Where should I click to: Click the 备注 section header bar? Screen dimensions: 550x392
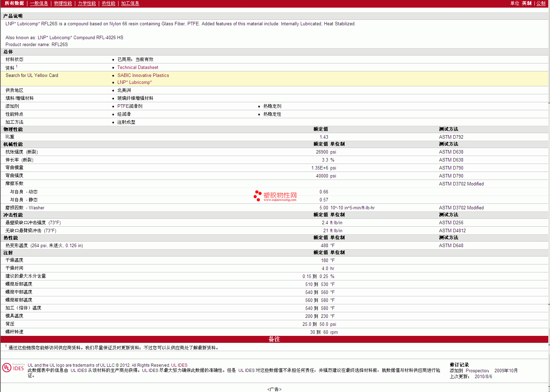pos(274,339)
